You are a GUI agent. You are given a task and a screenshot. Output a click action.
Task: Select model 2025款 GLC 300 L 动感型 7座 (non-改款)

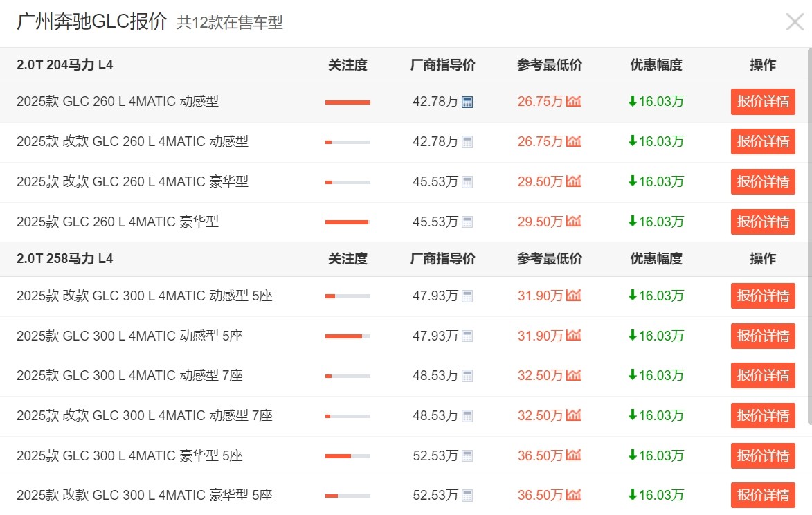click(129, 375)
